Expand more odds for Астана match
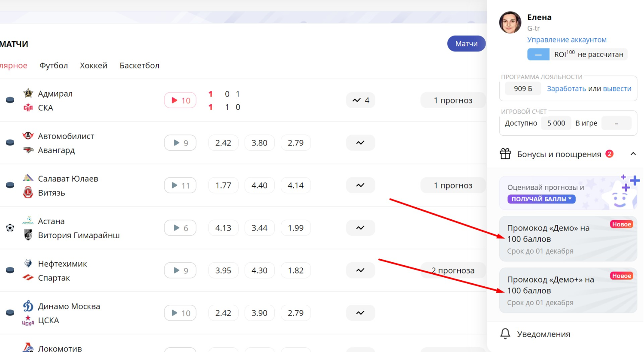The image size is (644, 352). coord(360,228)
